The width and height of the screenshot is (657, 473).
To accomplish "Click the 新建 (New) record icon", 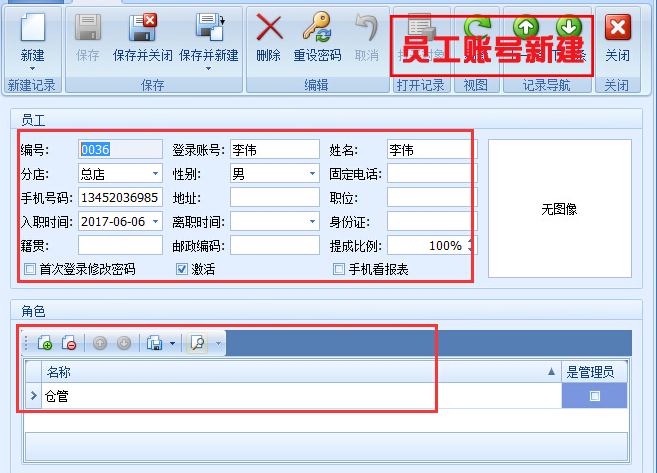I will pos(32,28).
